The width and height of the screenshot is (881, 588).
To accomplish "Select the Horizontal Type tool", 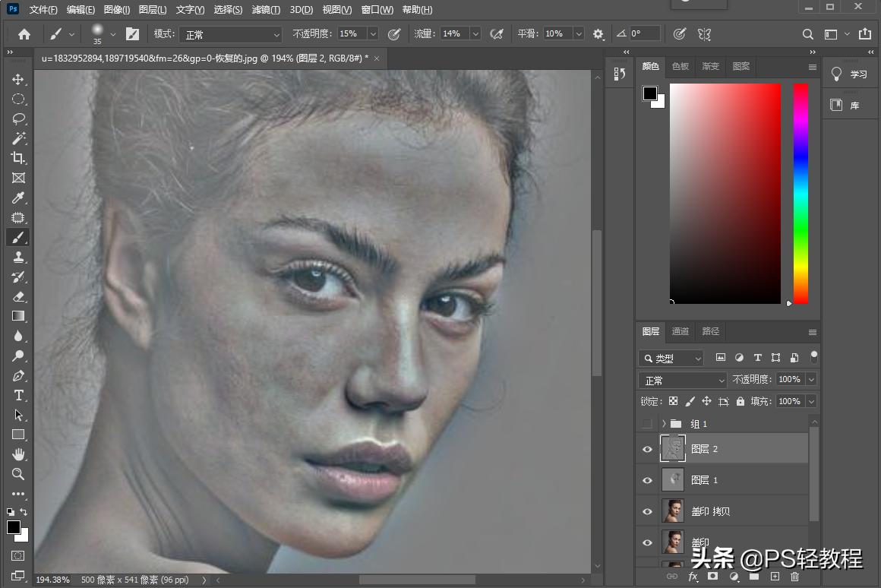I will (18, 395).
